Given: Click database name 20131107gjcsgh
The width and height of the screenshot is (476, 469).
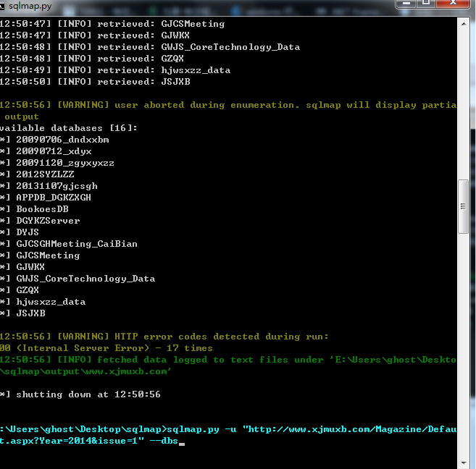Looking at the screenshot, I should pos(57,186).
